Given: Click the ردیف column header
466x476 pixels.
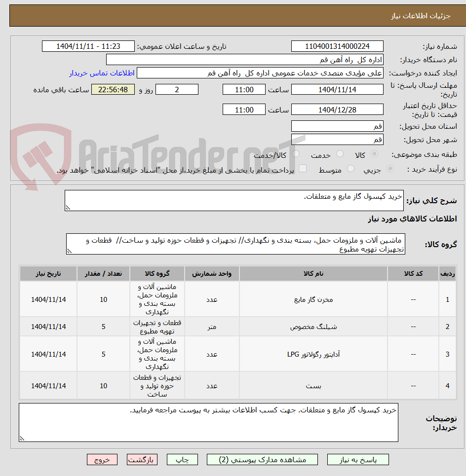Looking at the screenshot, I should [447, 274].
